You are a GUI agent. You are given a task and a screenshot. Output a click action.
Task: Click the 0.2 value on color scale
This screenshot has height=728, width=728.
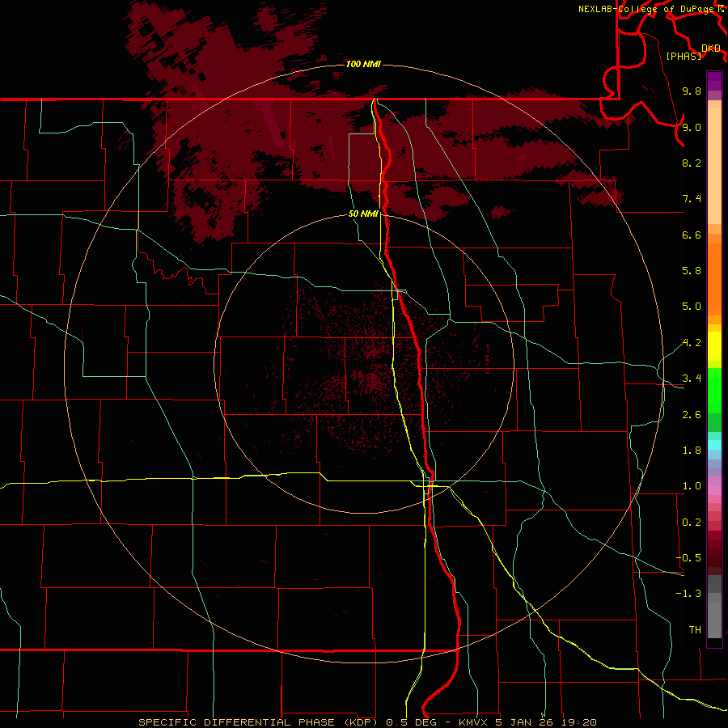click(x=692, y=523)
